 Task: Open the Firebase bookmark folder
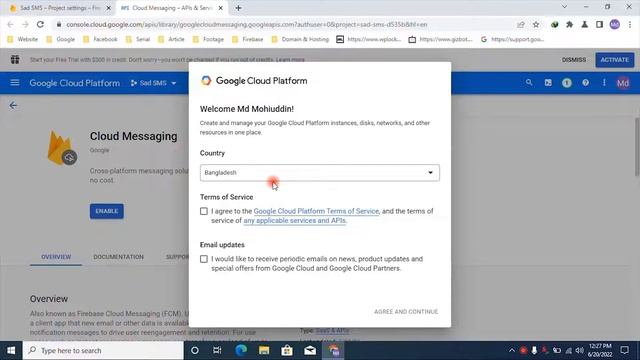(x=247, y=39)
